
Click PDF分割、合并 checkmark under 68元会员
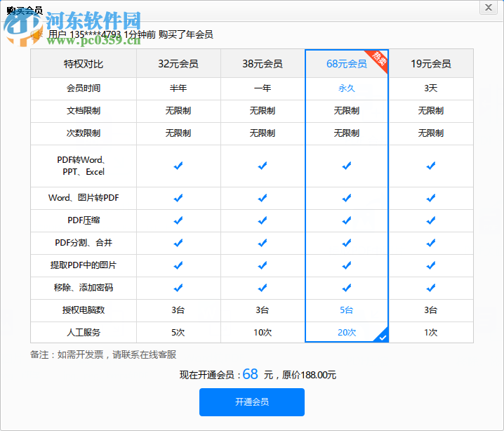pyautogui.click(x=347, y=243)
